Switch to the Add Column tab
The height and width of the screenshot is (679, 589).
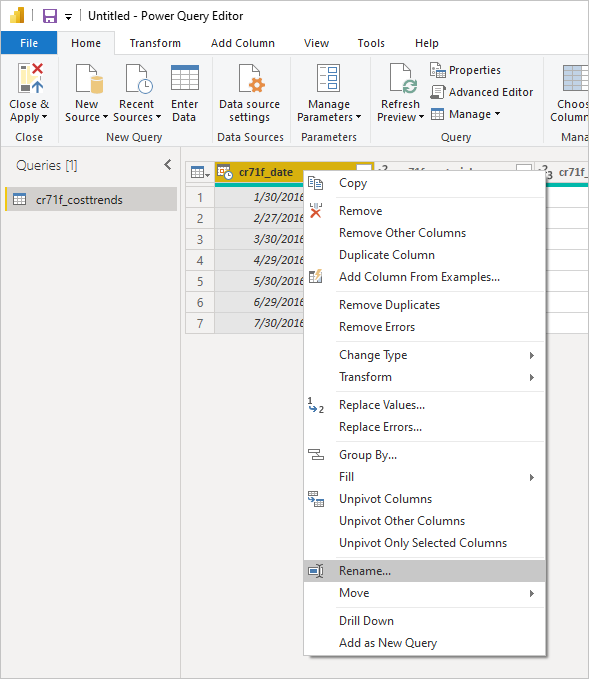243,43
